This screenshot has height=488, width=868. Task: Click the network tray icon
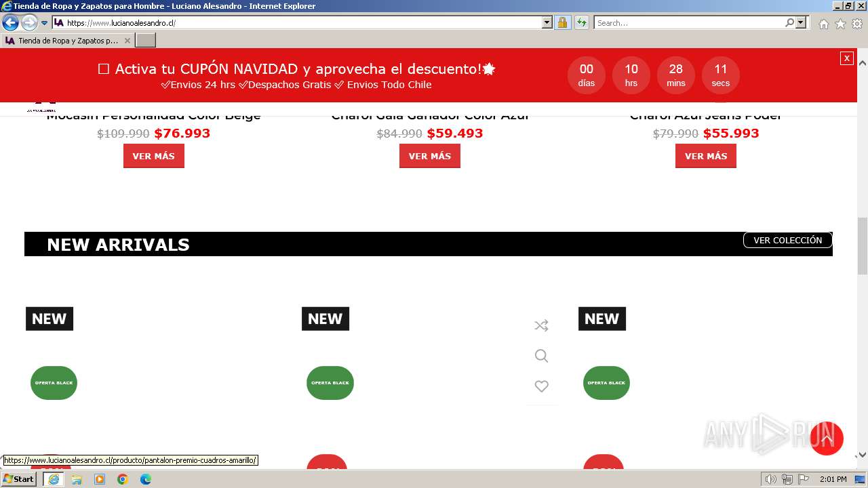(x=787, y=479)
